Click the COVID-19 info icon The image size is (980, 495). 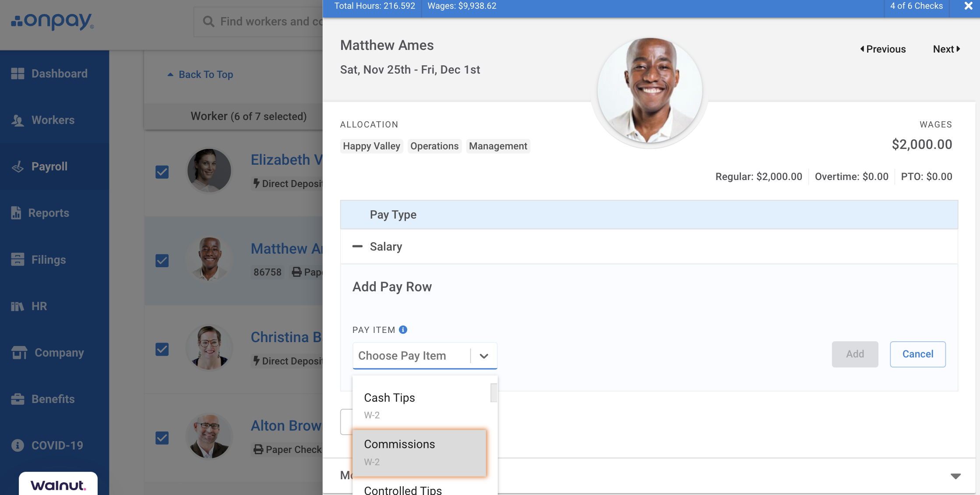point(18,445)
